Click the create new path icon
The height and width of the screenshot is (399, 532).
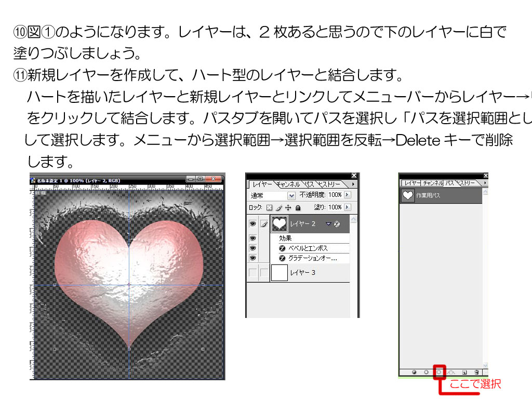point(464,372)
